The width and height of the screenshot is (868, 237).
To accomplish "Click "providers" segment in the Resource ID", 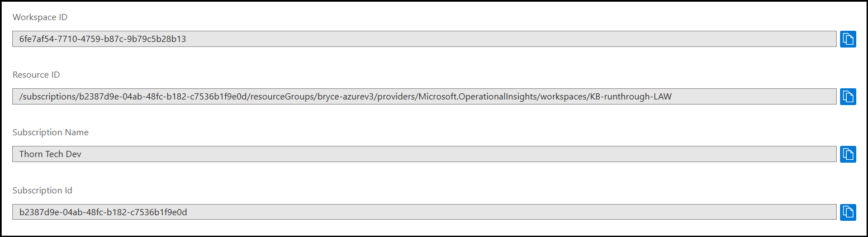I will click(394, 97).
